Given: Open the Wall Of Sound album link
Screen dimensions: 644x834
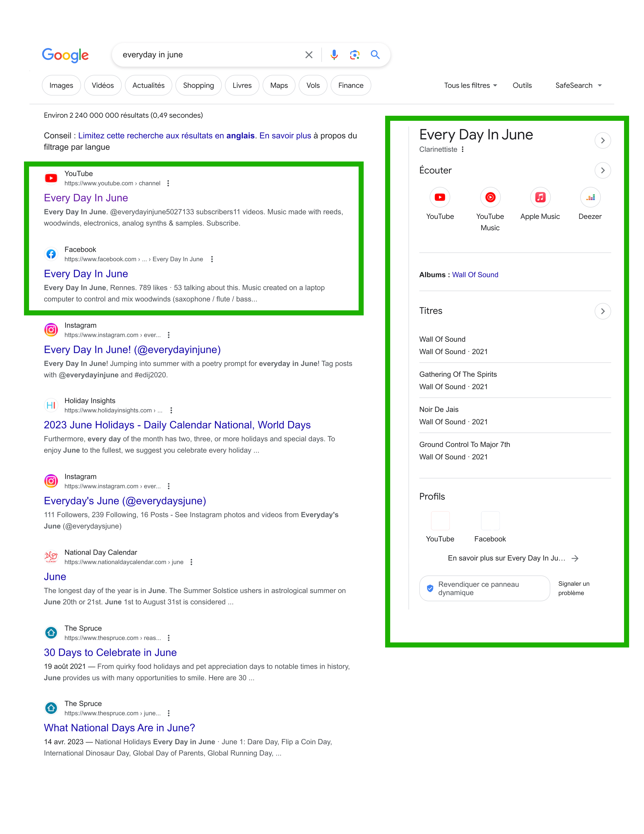Looking at the screenshot, I should (x=475, y=275).
